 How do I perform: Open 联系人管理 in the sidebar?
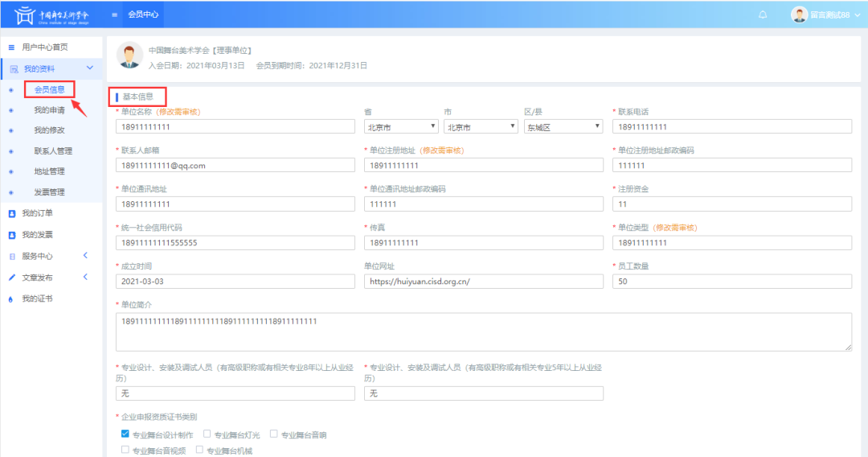(53, 150)
